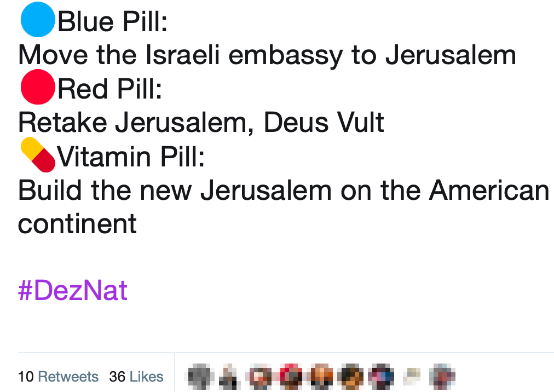Open the seventh pink-blue liker avatar
Image resolution: width=554 pixels, height=392 pixels.
(x=381, y=377)
